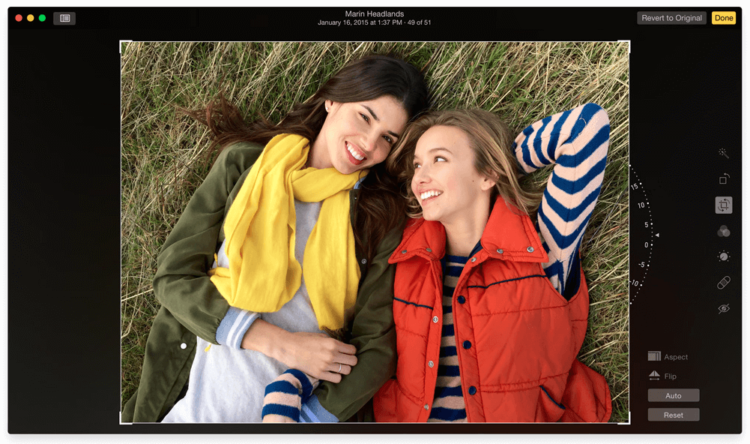
Task: Click the bottom-right crop corner handle
Action: (626, 420)
